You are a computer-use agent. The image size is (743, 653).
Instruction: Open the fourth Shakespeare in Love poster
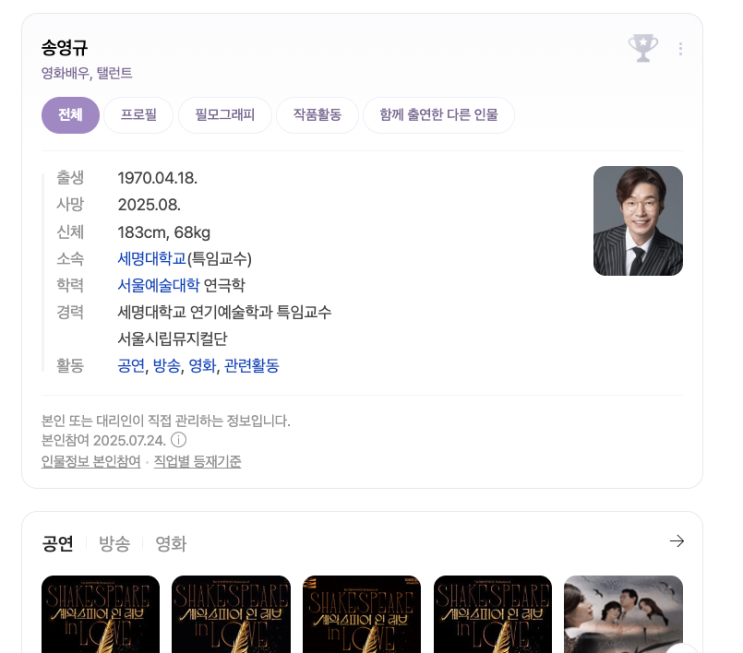(493, 614)
